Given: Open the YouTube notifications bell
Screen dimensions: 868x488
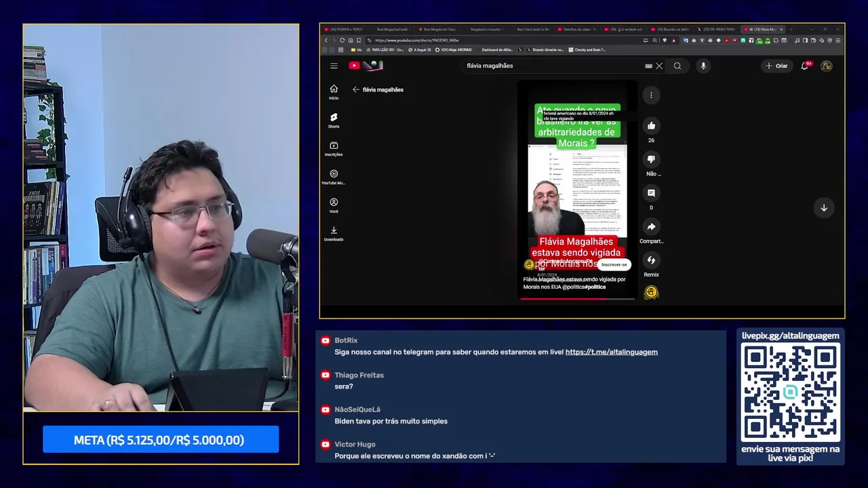Looking at the screenshot, I should [805, 66].
